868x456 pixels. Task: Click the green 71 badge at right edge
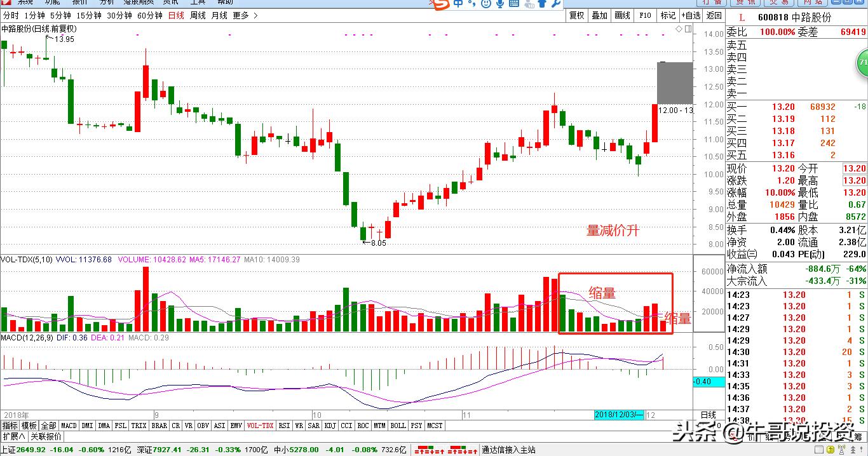[863, 63]
